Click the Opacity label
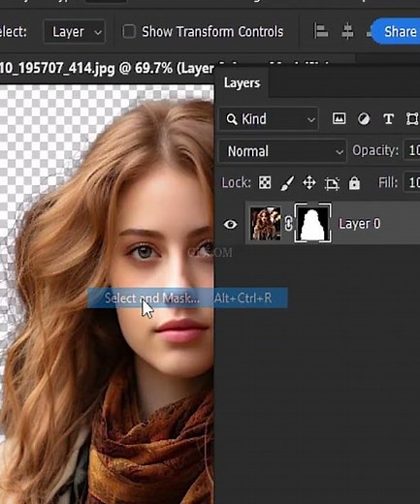 [x=375, y=150]
